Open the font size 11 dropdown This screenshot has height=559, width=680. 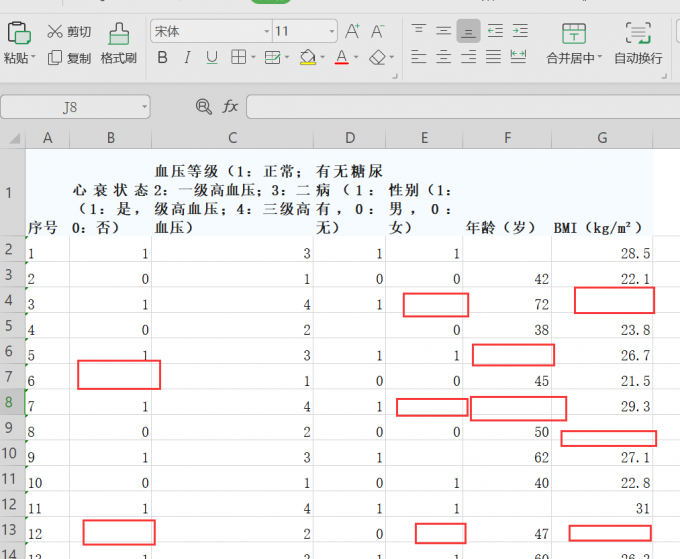[x=332, y=32]
